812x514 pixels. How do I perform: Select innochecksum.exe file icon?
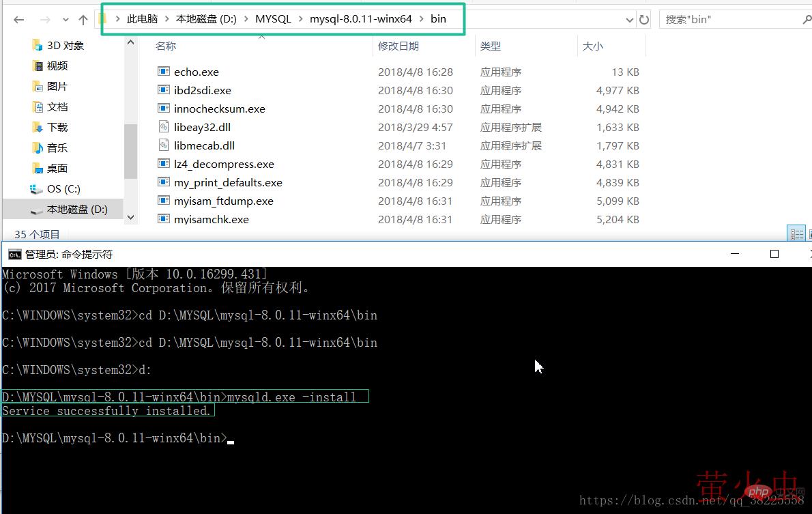coord(164,109)
